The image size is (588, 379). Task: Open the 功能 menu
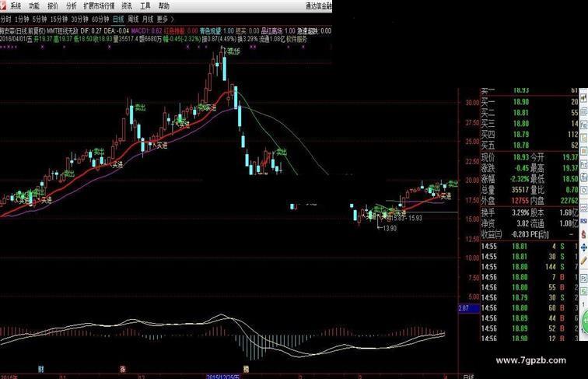coord(34,6)
